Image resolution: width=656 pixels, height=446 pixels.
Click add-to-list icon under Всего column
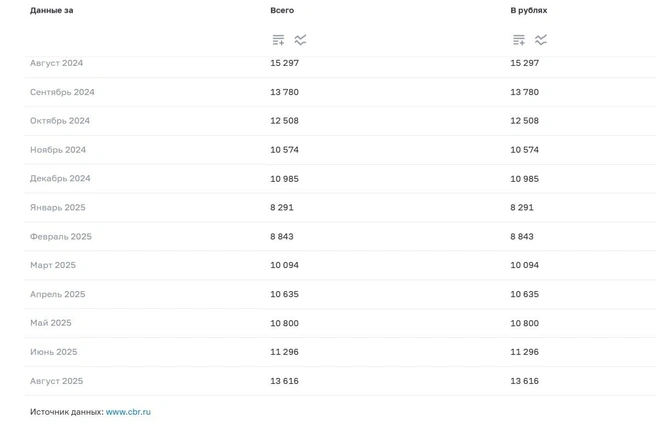278,40
